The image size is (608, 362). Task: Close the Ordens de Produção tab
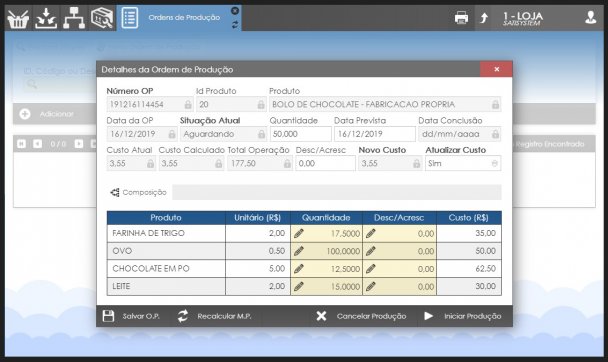235,11
